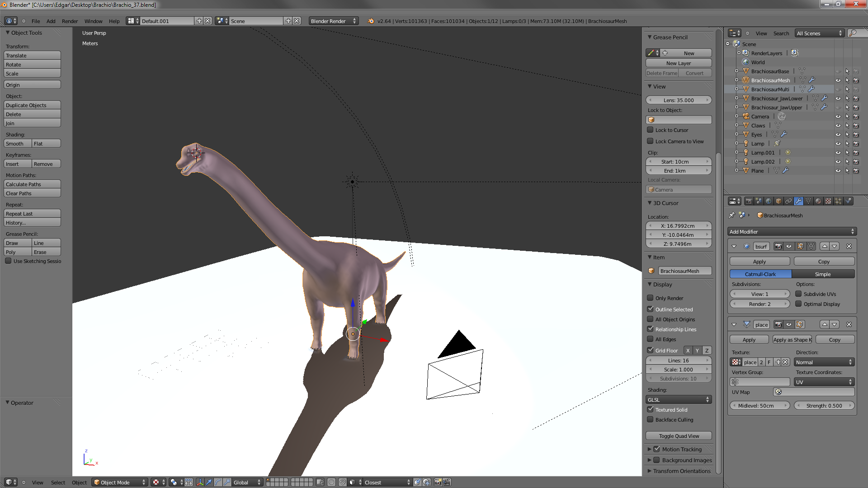Open the Object Mode dropdown

click(x=120, y=482)
